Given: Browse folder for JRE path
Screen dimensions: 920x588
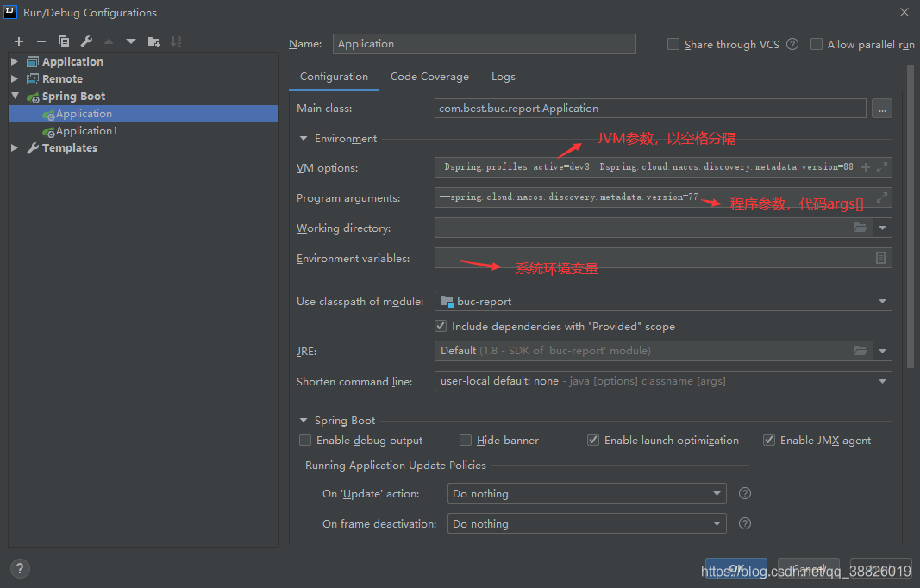Looking at the screenshot, I should coord(861,351).
